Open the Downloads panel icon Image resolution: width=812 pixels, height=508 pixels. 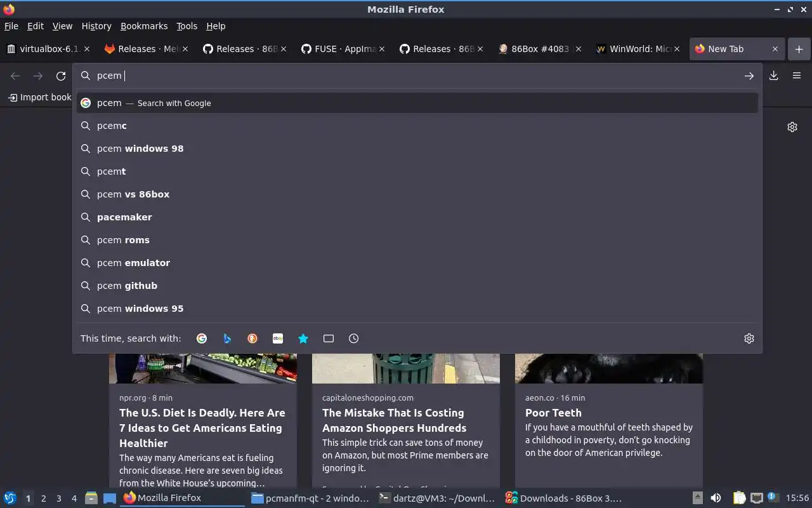(x=774, y=76)
